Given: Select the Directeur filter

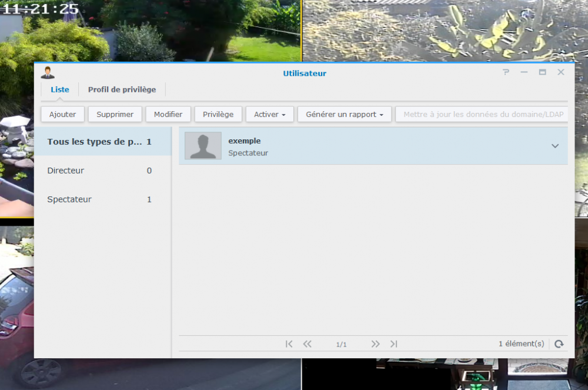Looking at the screenshot, I should 103,171.
